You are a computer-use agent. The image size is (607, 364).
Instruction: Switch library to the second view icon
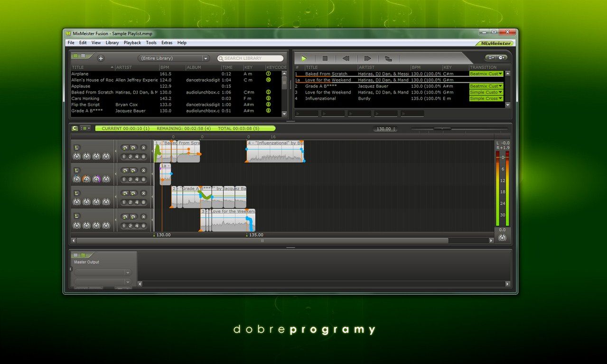click(83, 56)
